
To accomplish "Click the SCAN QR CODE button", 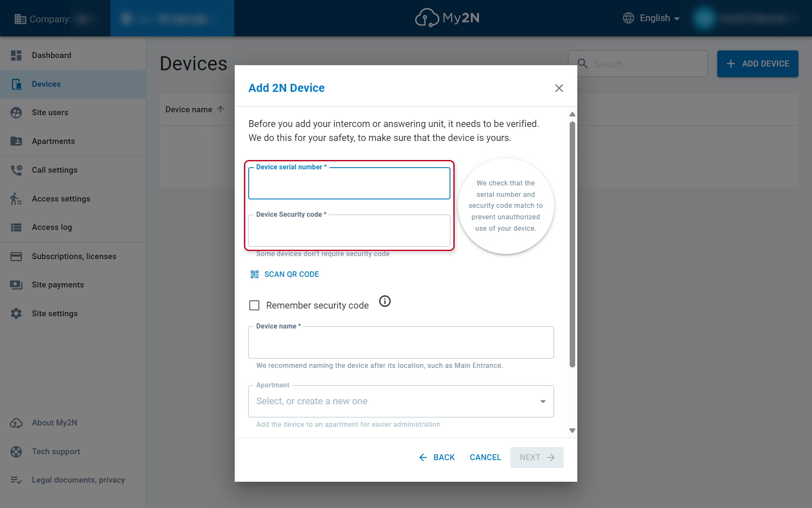I will (x=285, y=274).
